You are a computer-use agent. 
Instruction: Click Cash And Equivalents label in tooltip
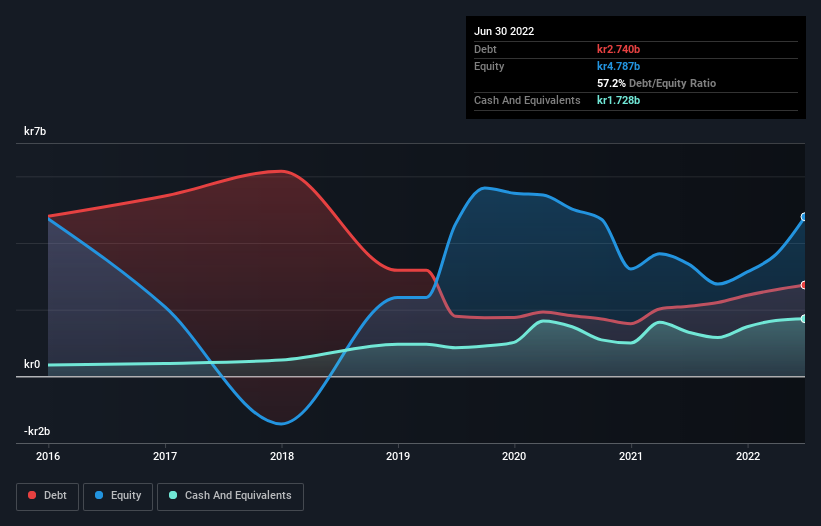point(527,100)
